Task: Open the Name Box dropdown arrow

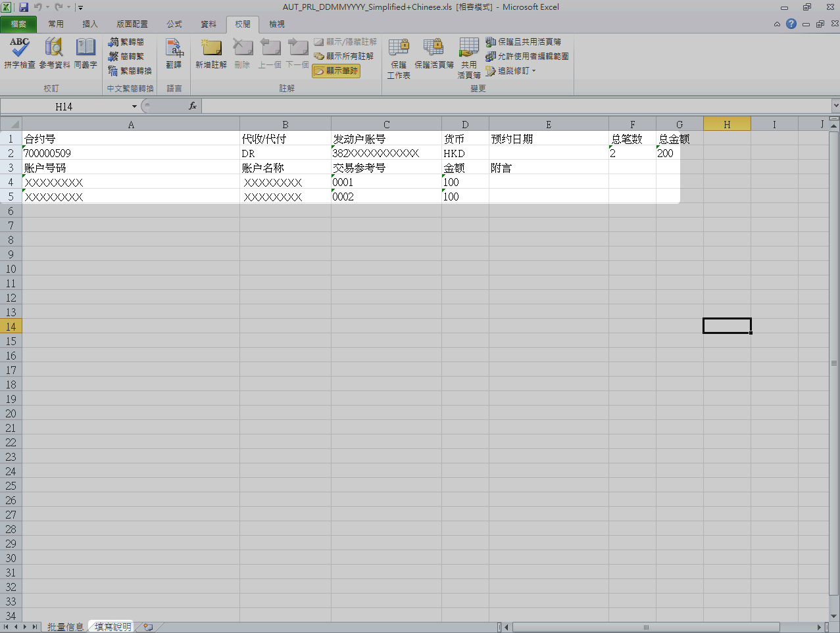Action: click(134, 106)
